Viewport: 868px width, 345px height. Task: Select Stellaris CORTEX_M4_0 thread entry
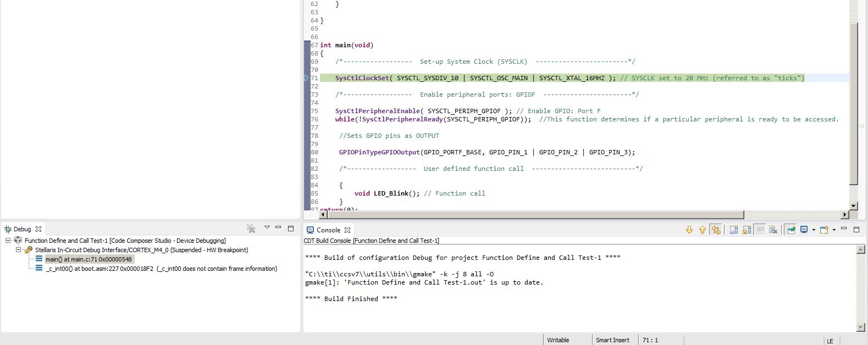[142, 250]
